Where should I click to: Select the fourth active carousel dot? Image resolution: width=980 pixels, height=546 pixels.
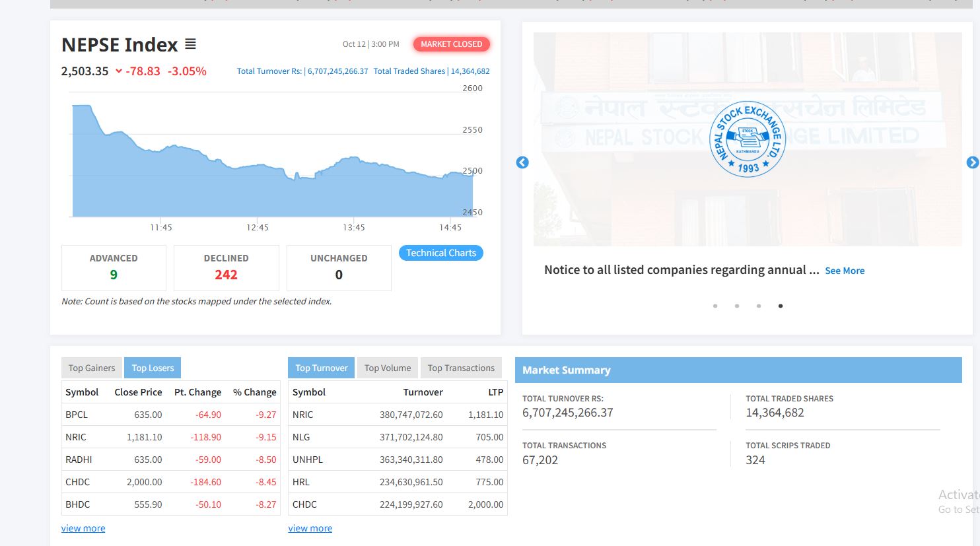[781, 306]
